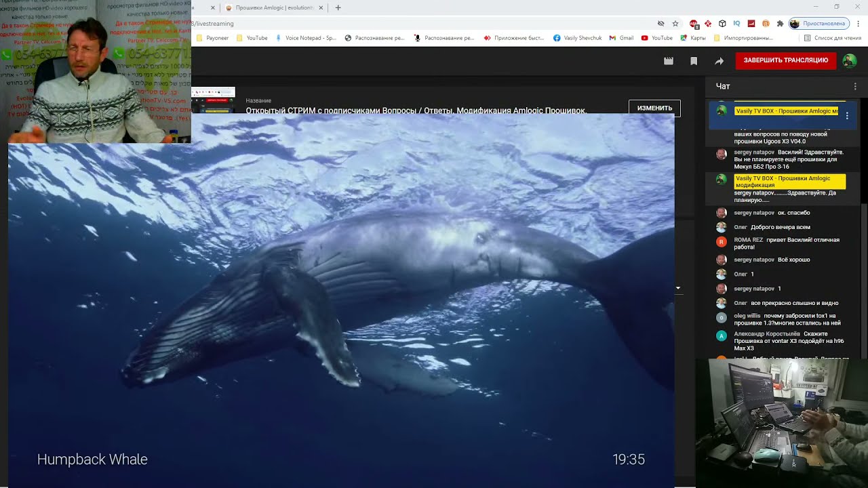The height and width of the screenshot is (488, 868).
Task: Open the red four-dot browser extension
Action: click(x=708, y=24)
